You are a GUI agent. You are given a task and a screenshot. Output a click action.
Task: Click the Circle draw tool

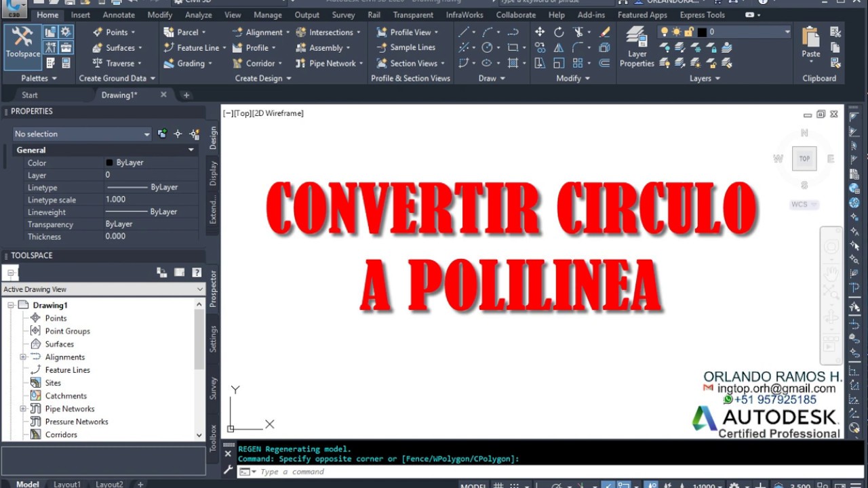pos(487,47)
